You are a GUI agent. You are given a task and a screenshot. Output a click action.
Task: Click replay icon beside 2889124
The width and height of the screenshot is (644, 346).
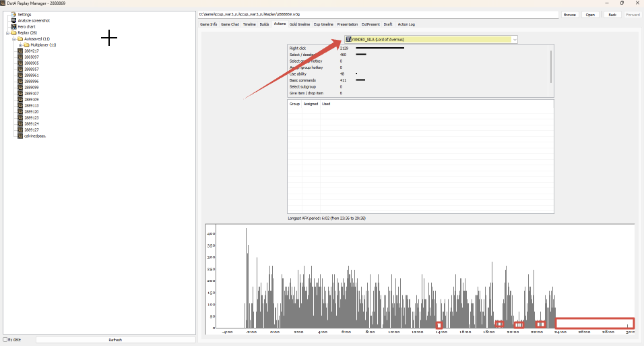20,124
